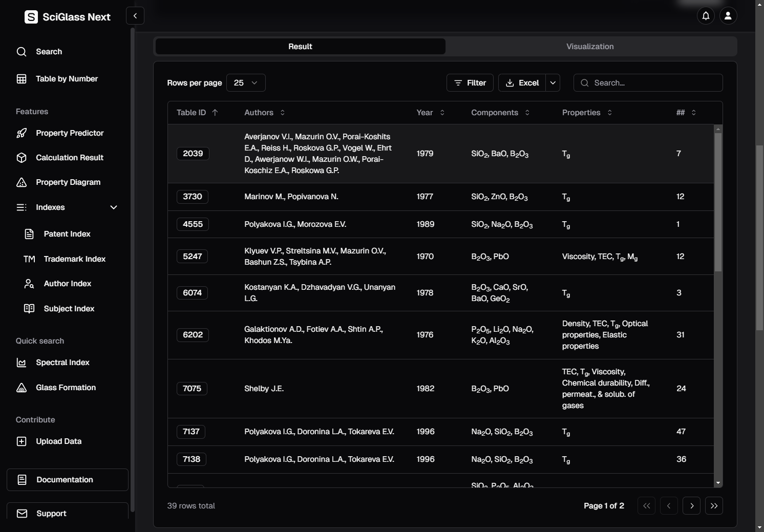Open the Patent Index
The width and height of the screenshot is (764, 532).
tap(67, 234)
